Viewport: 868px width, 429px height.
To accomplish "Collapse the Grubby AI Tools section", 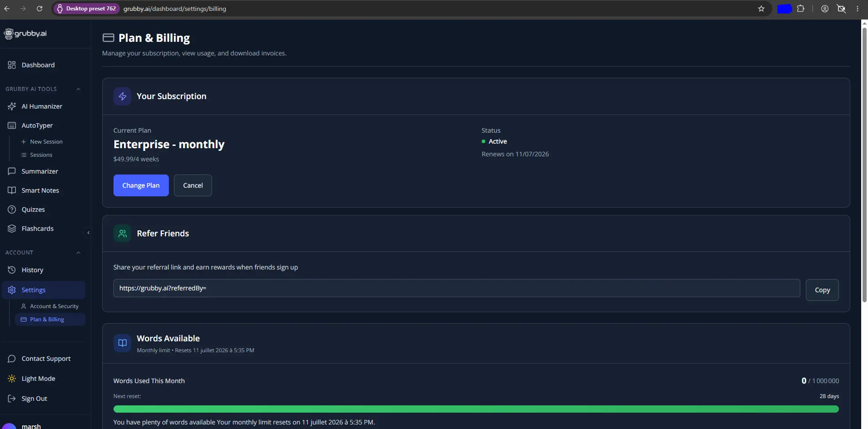I will 79,89.
